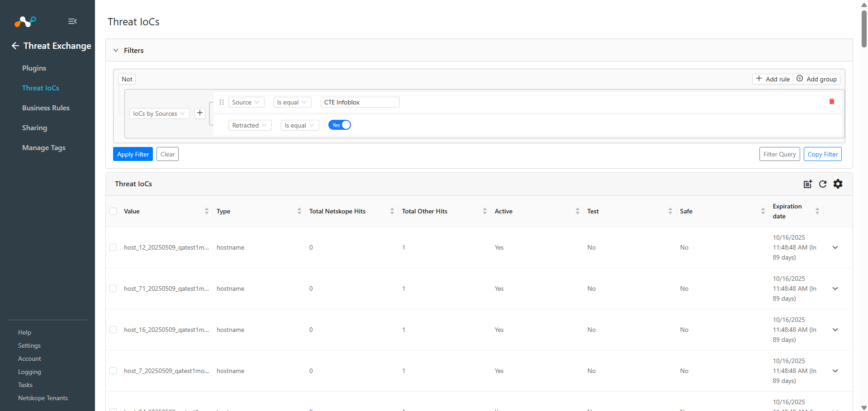This screenshot has width=868, height=411.
Task: Open table column settings gear
Action: [838, 184]
